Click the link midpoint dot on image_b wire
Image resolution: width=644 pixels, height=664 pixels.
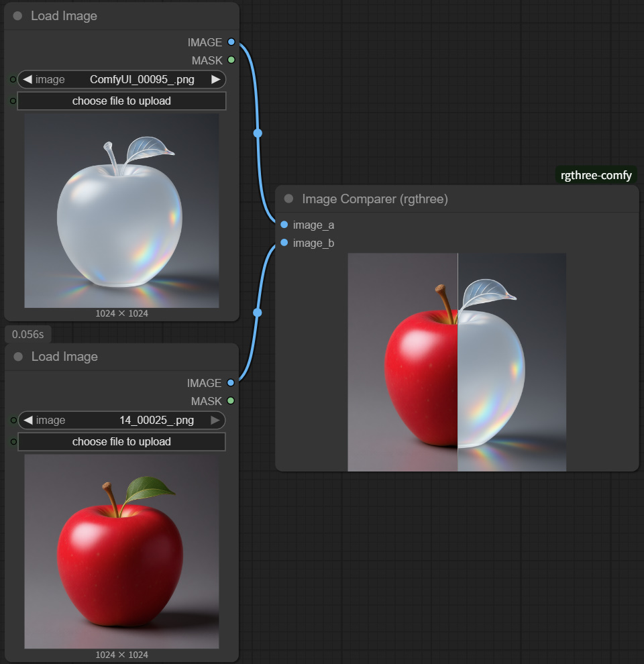[x=257, y=313]
